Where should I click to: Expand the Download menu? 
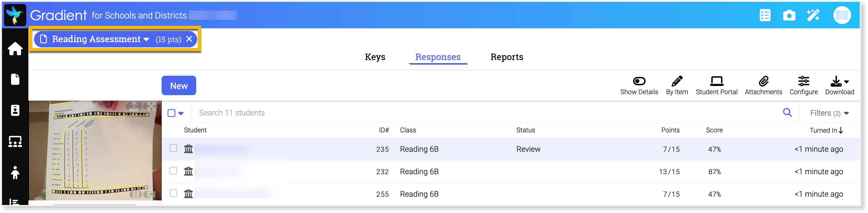839,86
